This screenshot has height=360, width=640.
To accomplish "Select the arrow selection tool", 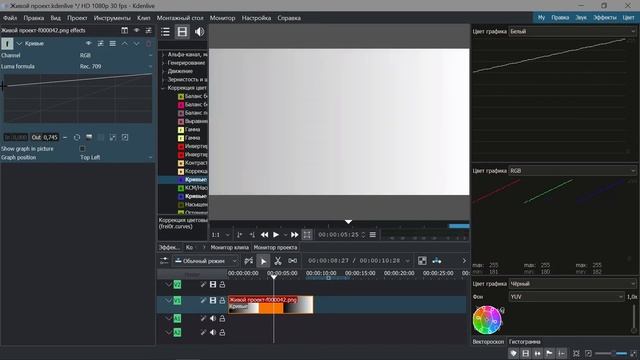I will click(x=263, y=261).
